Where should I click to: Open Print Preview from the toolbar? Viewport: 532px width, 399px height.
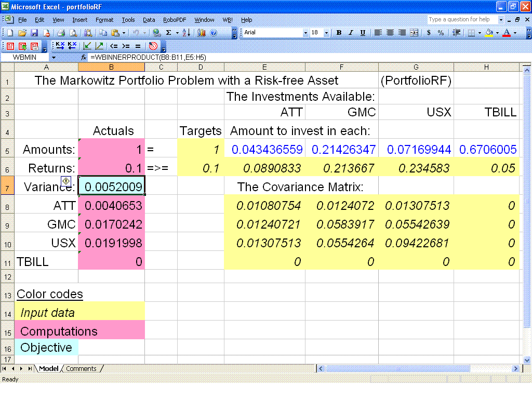point(73,33)
